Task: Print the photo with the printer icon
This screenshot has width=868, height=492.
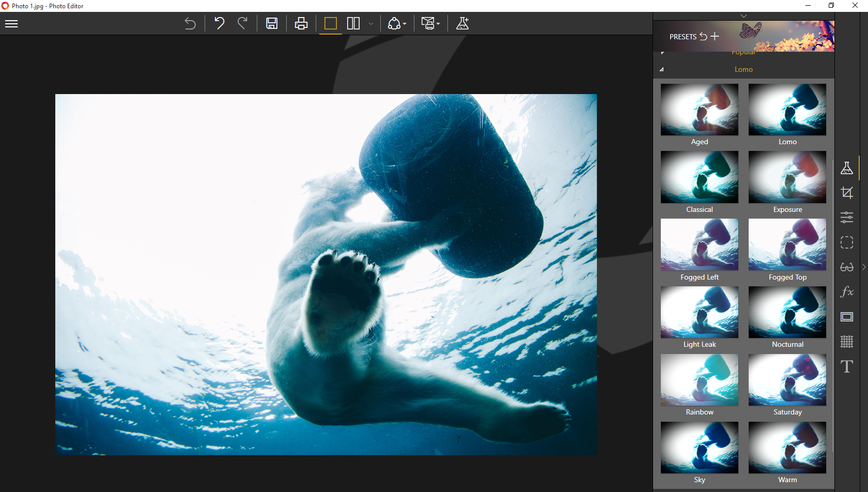Action: click(301, 24)
